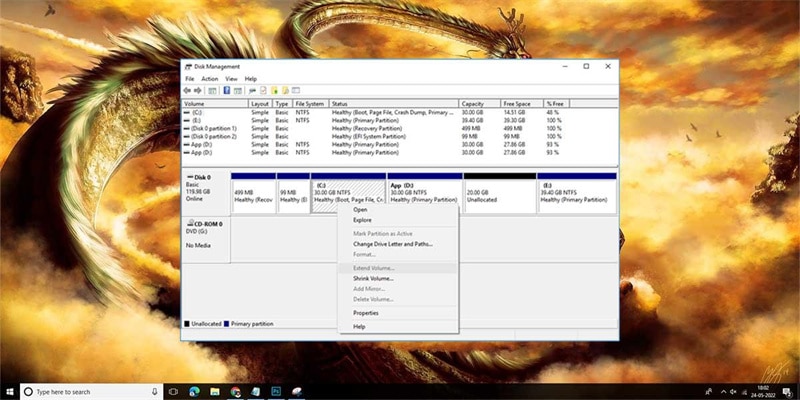The image size is (800, 400).
Task: Sort by the Layout column header
Action: 261,104
